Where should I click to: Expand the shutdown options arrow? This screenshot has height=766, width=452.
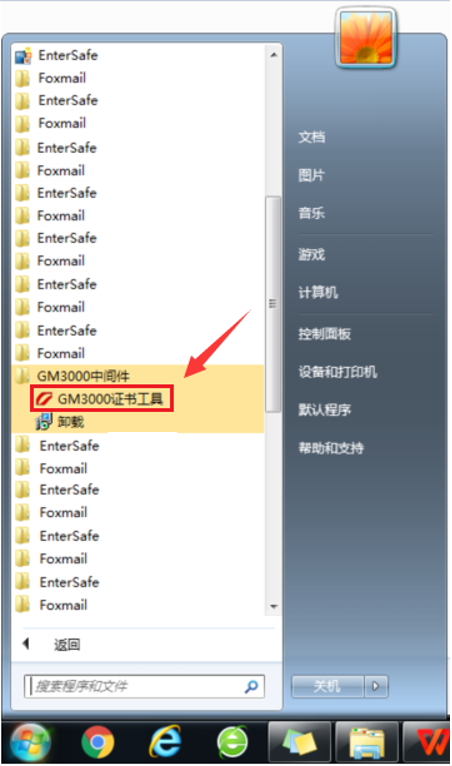tap(376, 686)
